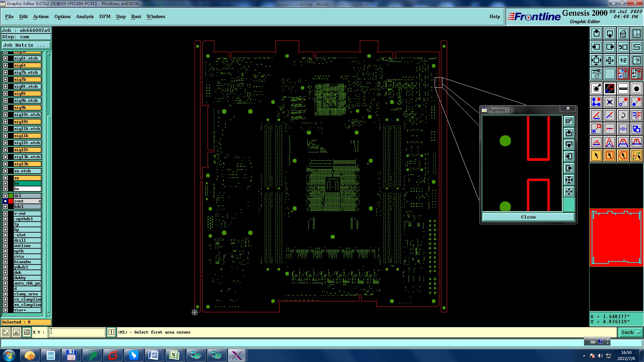Open the grid display icon
The width and height of the screenshot is (644, 362).
pyautogui.click(x=609, y=74)
